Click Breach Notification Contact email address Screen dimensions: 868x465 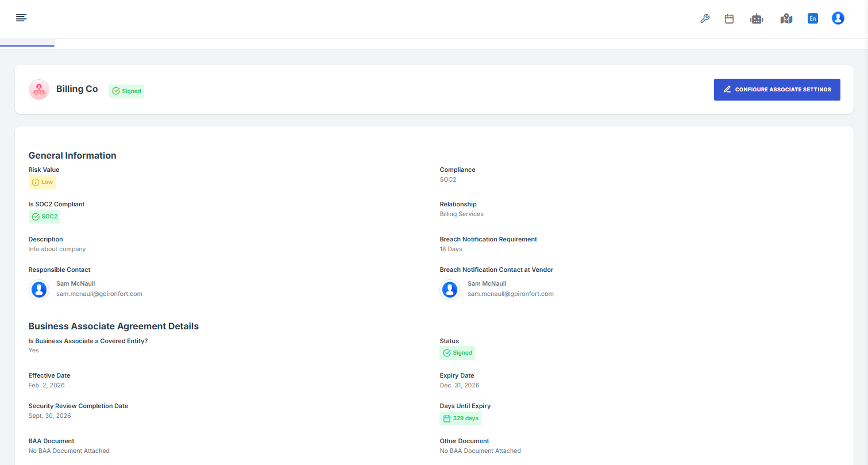pyautogui.click(x=510, y=294)
